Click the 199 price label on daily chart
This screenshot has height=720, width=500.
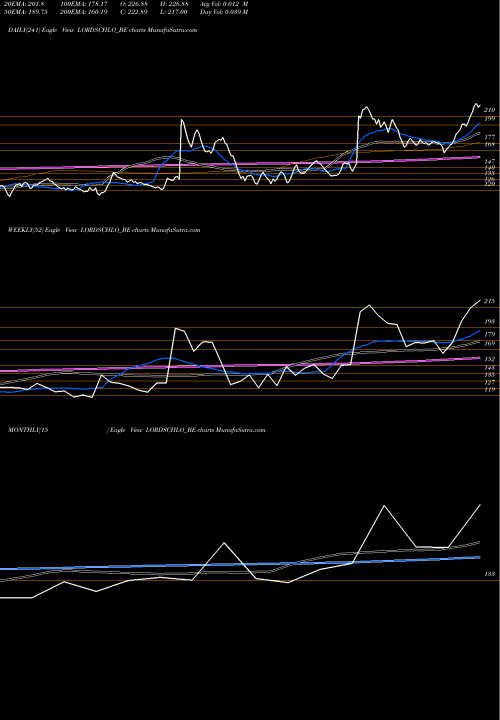[x=489, y=118]
